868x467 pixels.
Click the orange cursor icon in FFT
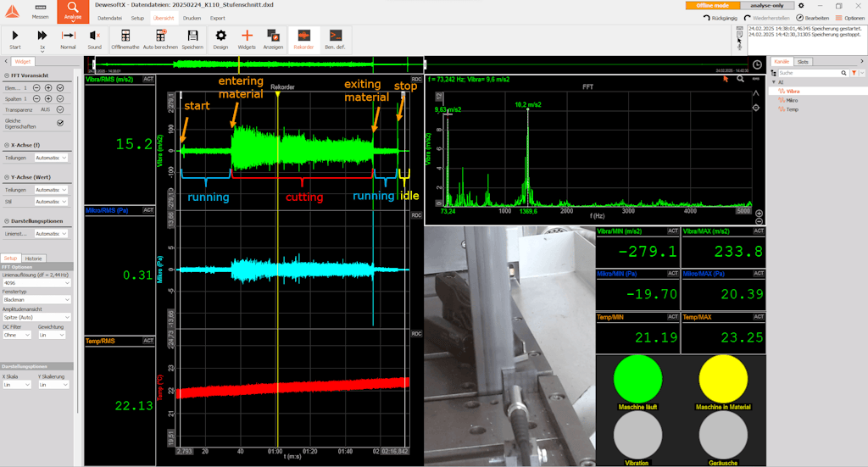726,79
